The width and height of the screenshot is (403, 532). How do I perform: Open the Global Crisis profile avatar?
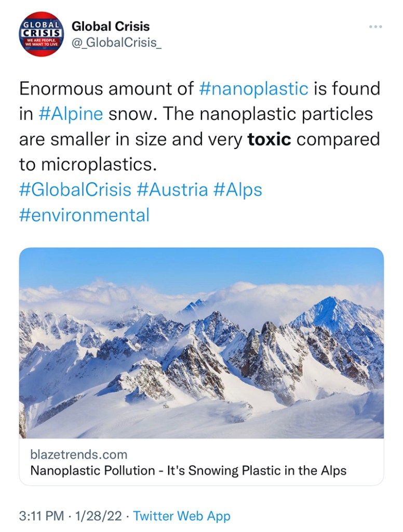point(41,34)
